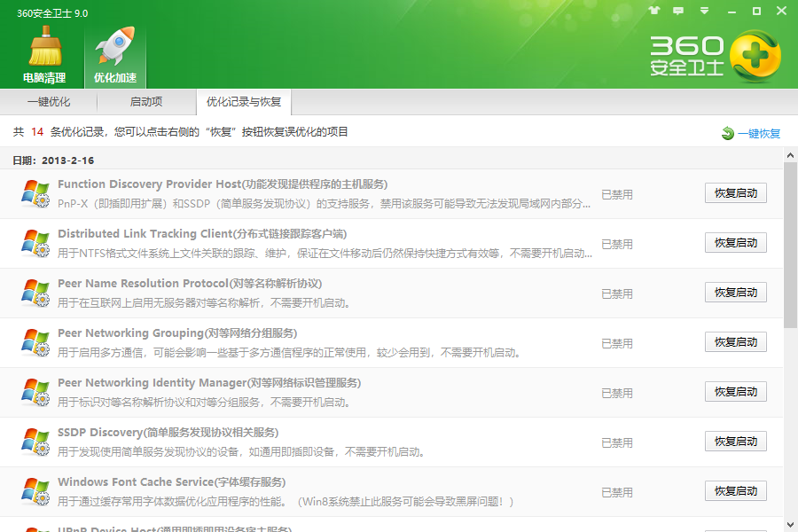Restore startup for SSDP Discovery
This screenshot has height=532, width=798.
point(735,442)
